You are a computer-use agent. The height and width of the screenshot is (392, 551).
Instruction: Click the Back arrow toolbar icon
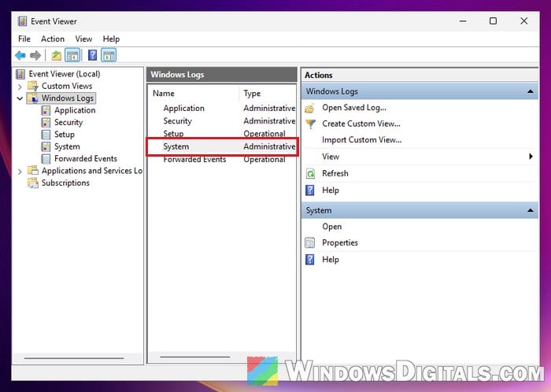pos(20,55)
